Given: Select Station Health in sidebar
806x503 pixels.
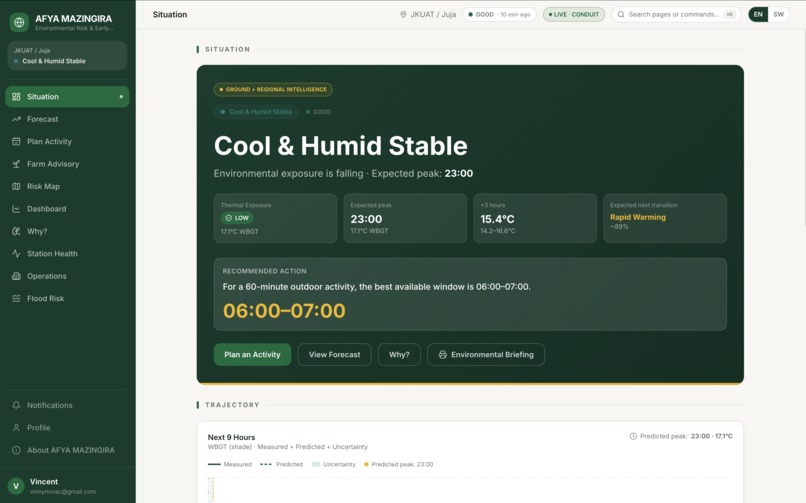Looking at the screenshot, I should pyautogui.click(x=67, y=254).
